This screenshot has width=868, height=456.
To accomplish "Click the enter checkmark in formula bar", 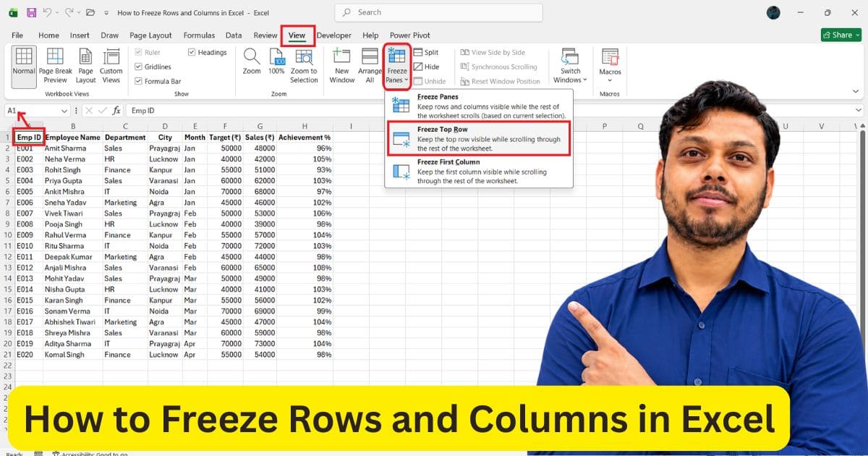I will point(102,111).
